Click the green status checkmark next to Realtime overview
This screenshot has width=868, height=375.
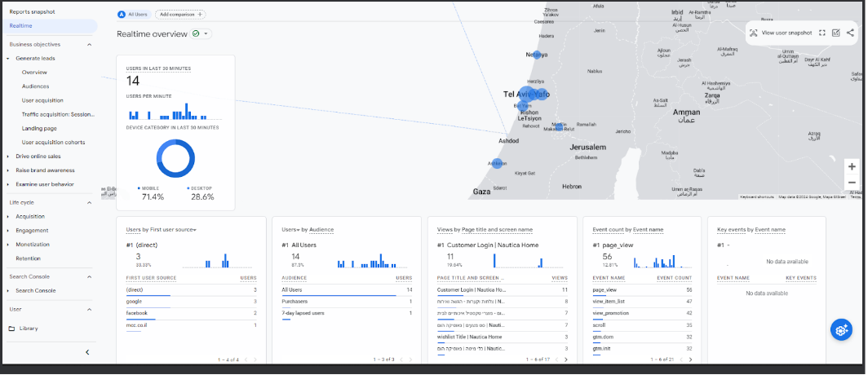(196, 33)
